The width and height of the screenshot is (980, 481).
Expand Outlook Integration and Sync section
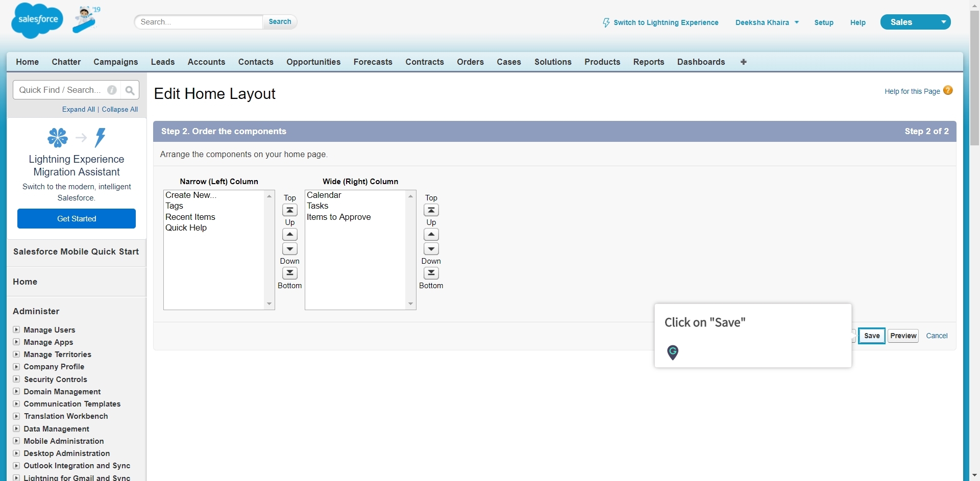coord(16,465)
